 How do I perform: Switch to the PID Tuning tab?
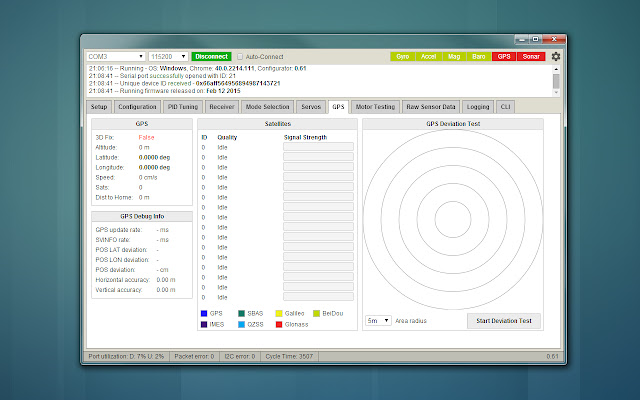click(x=182, y=105)
